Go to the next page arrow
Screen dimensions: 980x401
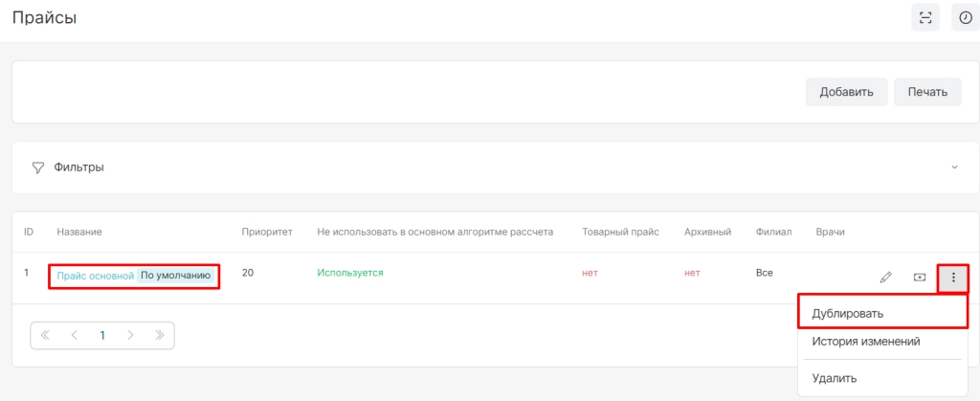[x=130, y=336]
